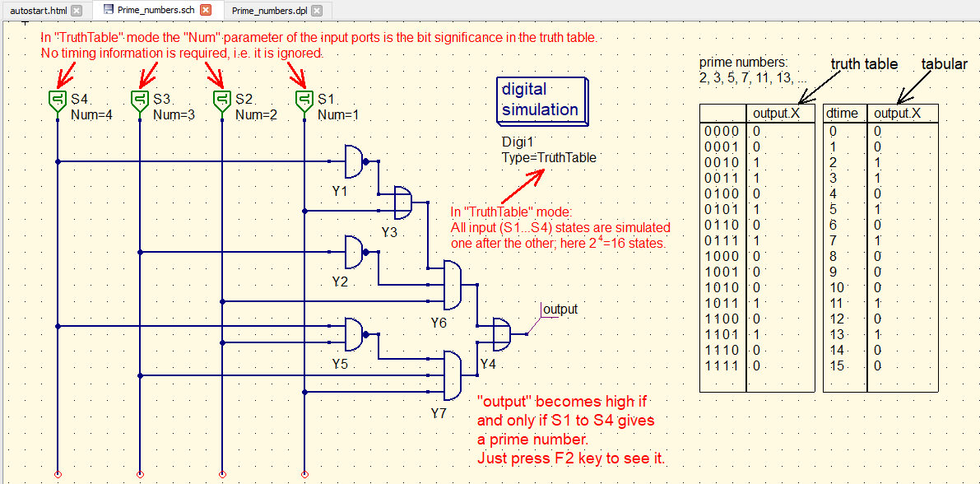Select the S1 input port symbol
The height and width of the screenshot is (484, 980).
pos(304,100)
